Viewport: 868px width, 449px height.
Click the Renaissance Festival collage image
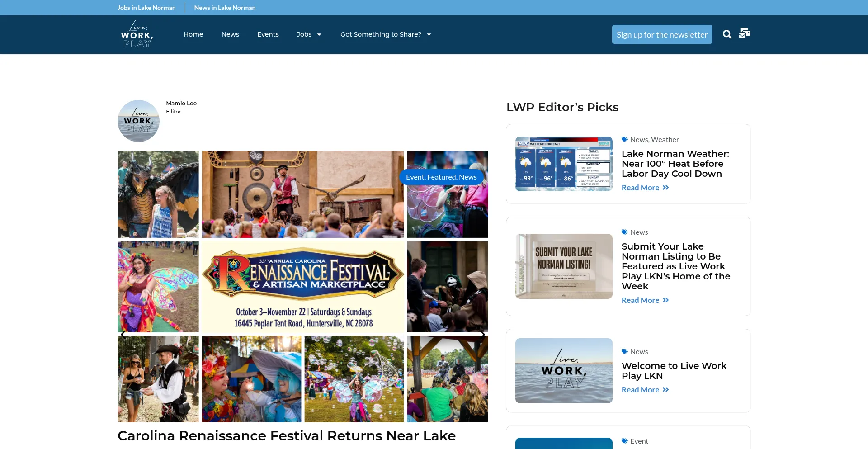[303, 287]
